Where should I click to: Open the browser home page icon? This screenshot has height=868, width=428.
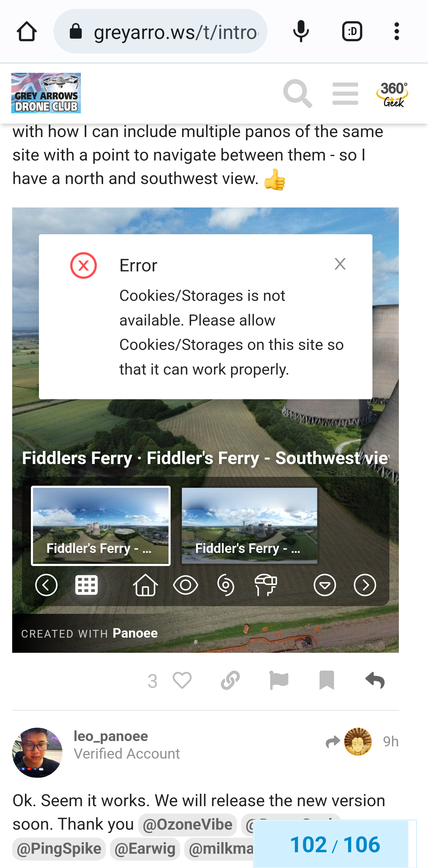(x=27, y=32)
